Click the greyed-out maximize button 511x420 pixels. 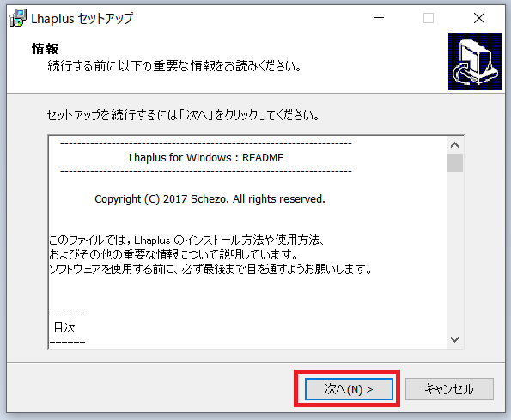(429, 18)
